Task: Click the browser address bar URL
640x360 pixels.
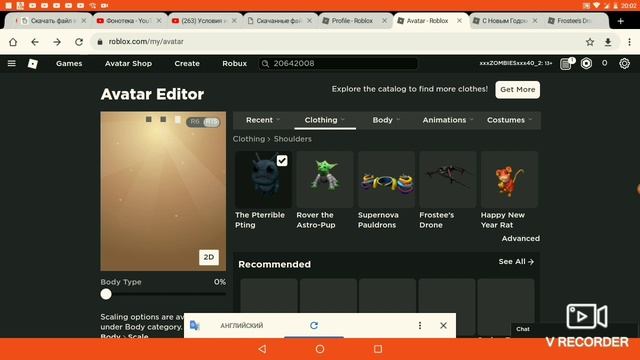Action: [146, 42]
